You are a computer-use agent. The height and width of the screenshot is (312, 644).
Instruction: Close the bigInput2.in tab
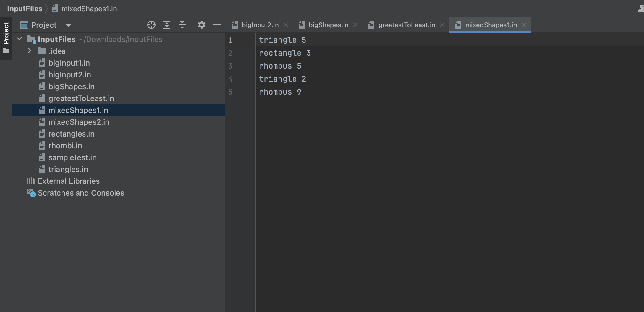pyautogui.click(x=286, y=25)
